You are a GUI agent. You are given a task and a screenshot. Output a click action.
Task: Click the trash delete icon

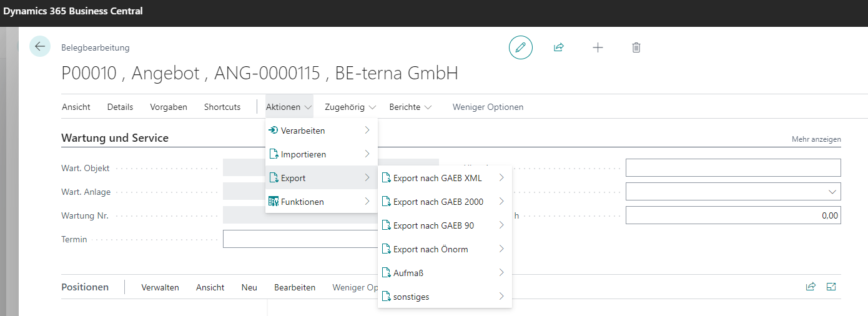(x=636, y=47)
